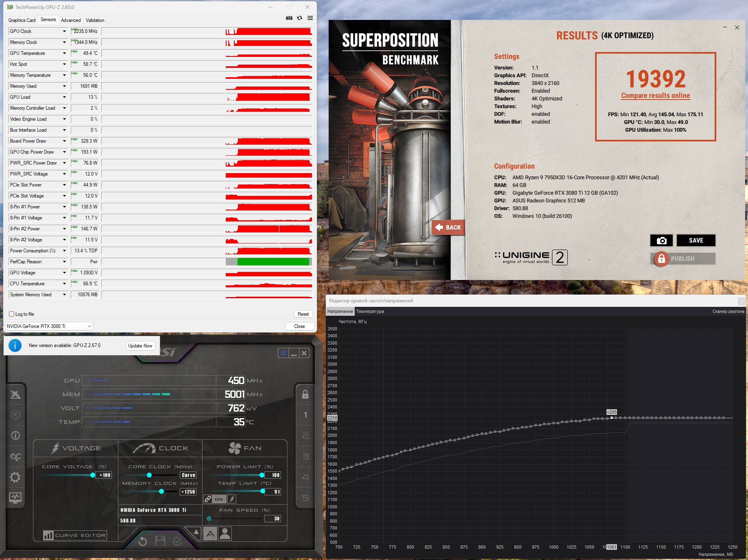The width and height of the screenshot is (748, 560).
Task: Click the Superposition camera screenshot button
Action: click(x=661, y=241)
